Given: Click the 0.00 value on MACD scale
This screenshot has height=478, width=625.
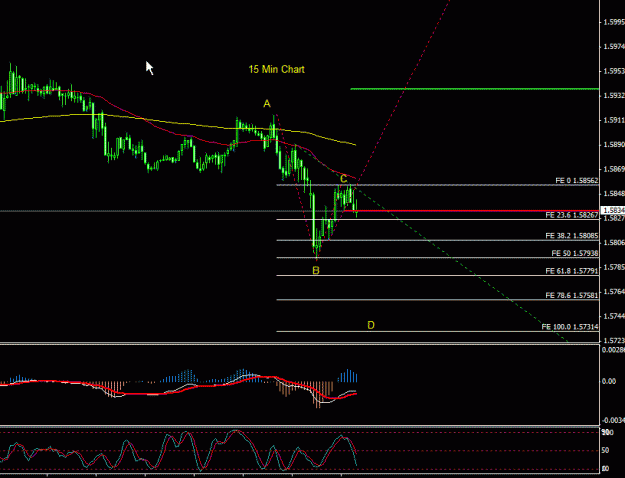Looking at the screenshot, I should 609,381.
